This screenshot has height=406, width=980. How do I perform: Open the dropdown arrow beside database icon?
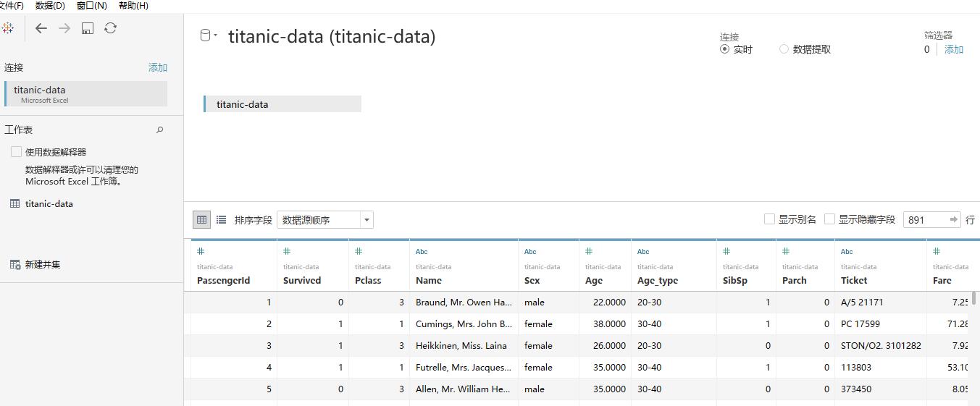[x=216, y=35]
